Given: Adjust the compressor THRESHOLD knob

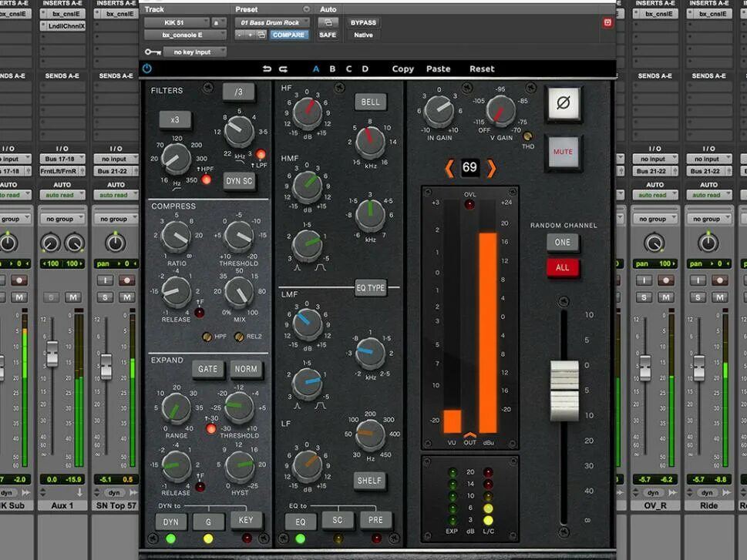Looking at the screenshot, I should (x=239, y=236).
